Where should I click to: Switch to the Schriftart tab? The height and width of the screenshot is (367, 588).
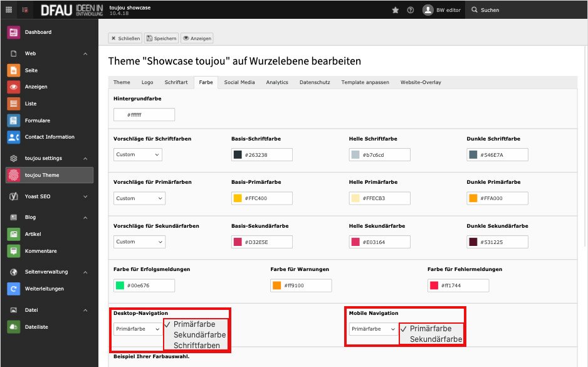[x=176, y=82]
